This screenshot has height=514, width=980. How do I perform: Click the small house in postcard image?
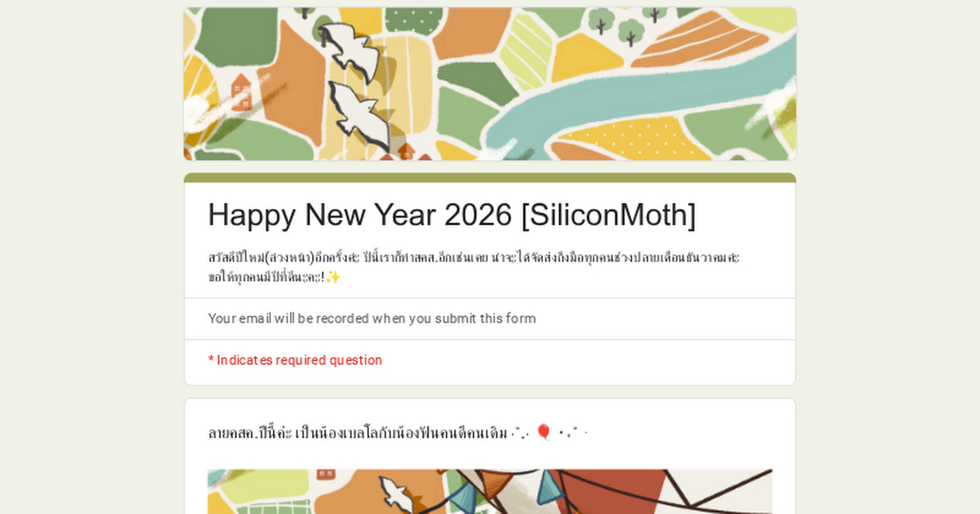[x=325, y=473]
